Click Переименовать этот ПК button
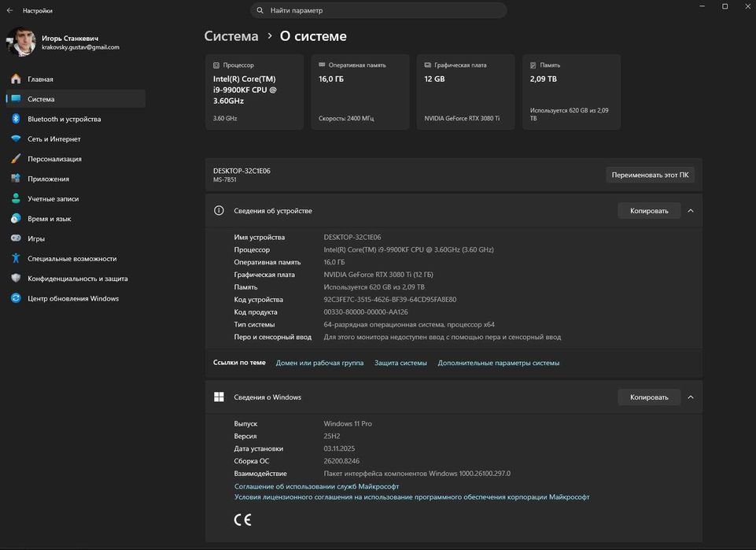This screenshot has height=550, width=756. click(650, 175)
